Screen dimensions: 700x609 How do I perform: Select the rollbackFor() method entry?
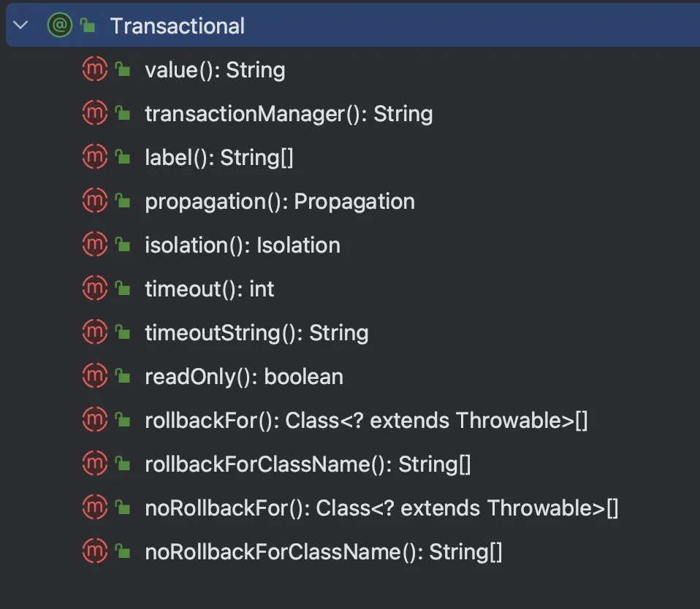pyautogui.click(x=367, y=421)
